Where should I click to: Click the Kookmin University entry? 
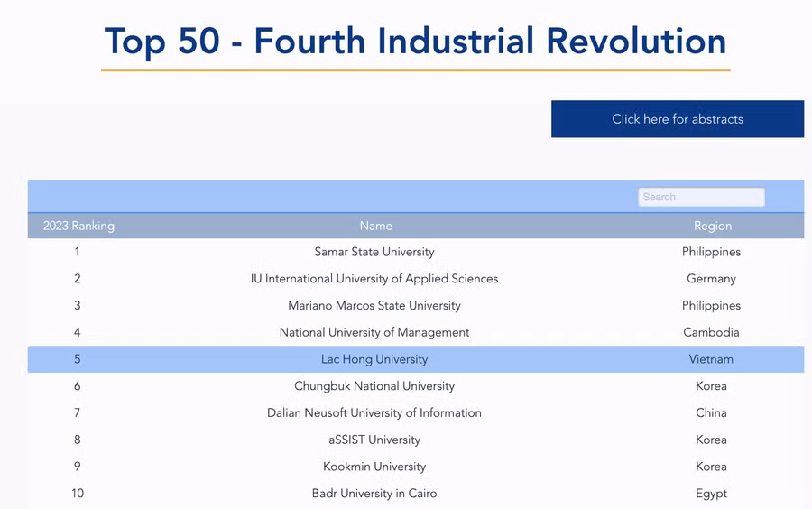click(x=374, y=467)
